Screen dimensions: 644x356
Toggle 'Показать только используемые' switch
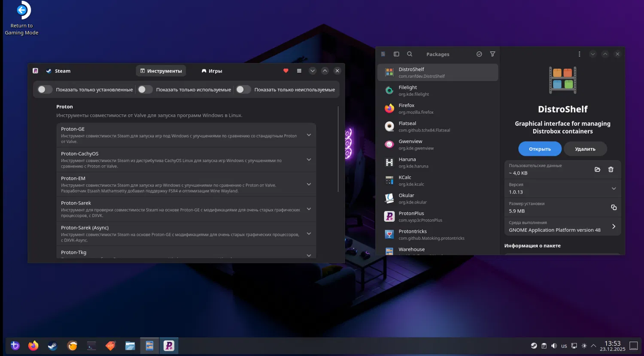point(145,90)
